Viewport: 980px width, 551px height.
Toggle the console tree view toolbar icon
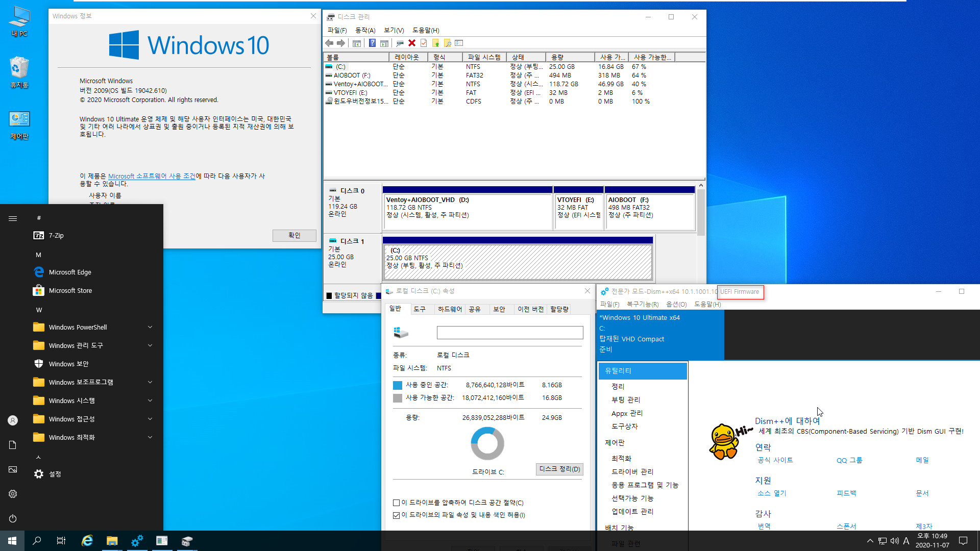pyautogui.click(x=357, y=43)
